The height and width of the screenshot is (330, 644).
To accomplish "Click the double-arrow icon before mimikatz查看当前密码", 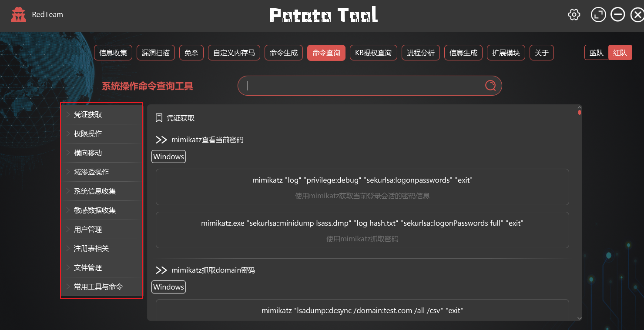I will pos(161,140).
